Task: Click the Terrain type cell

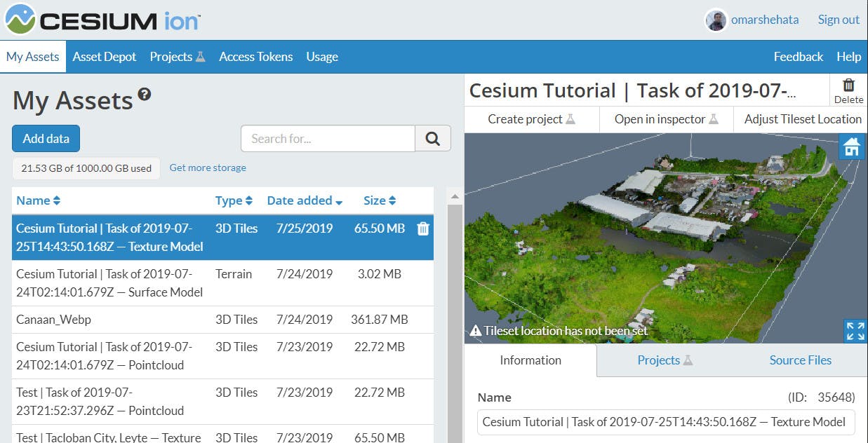Action: point(234,274)
